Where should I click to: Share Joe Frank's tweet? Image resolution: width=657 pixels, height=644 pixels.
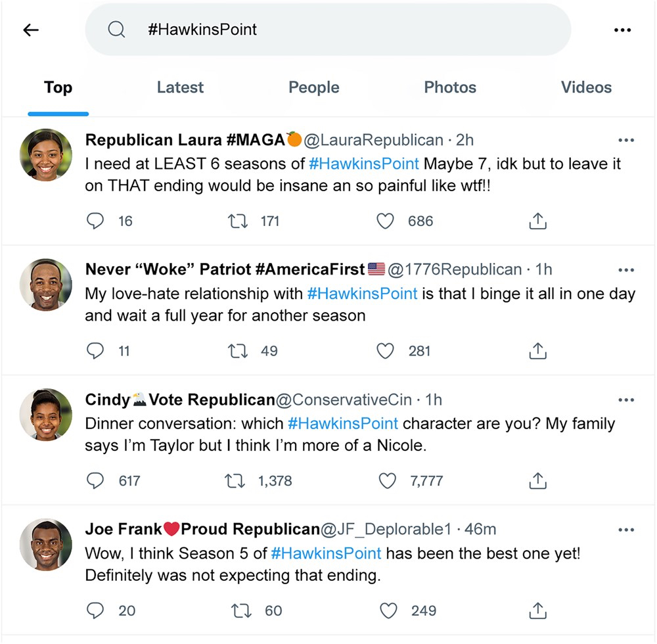point(537,611)
